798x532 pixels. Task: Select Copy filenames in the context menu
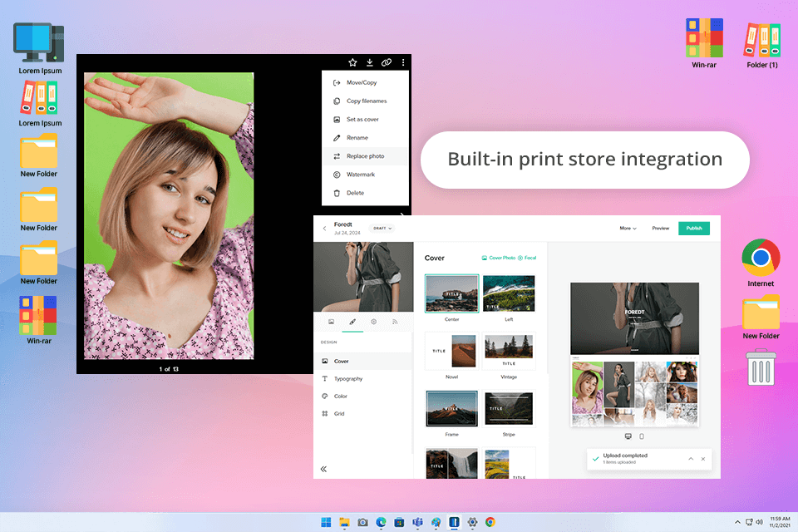pos(365,101)
